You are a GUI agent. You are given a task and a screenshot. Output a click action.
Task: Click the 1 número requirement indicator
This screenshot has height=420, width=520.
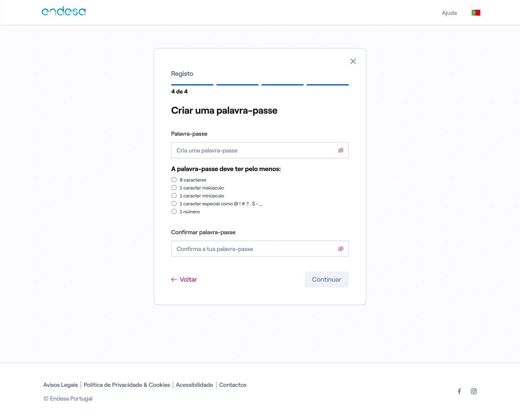(174, 211)
